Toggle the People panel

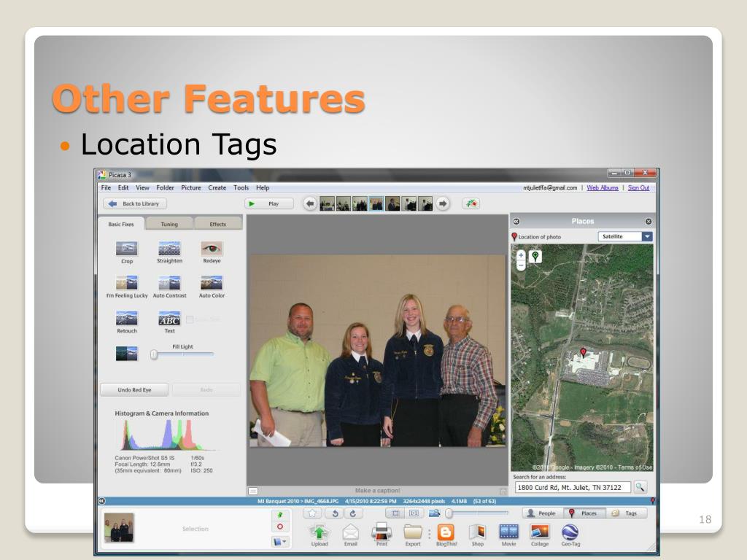click(x=542, y=513)
